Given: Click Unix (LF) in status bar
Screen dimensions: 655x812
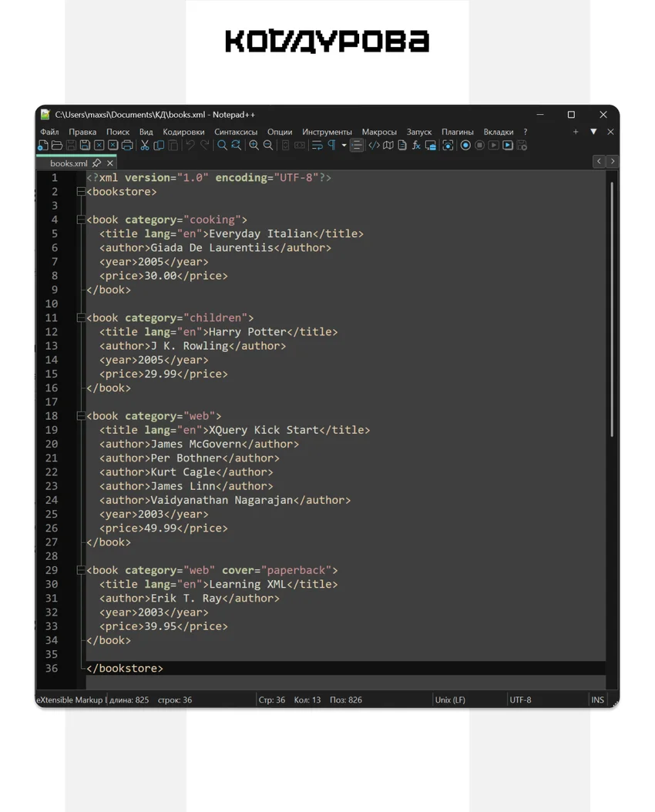Looking at the screenshot, I should coord(450,700).
